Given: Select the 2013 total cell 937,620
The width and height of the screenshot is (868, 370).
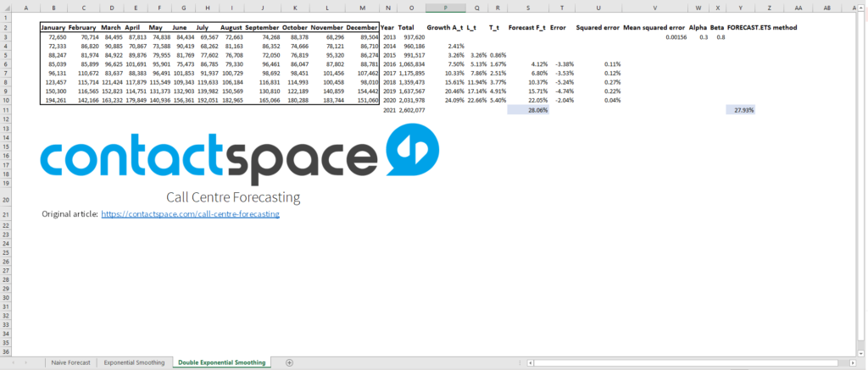Looking at the screenshot, I should (x=411, y=36).
